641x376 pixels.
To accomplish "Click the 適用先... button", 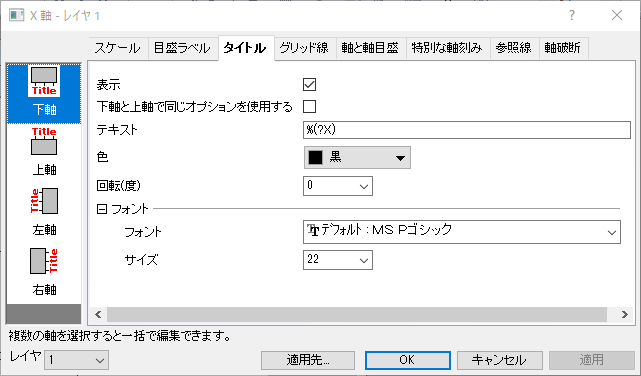I will click(308, 360).
